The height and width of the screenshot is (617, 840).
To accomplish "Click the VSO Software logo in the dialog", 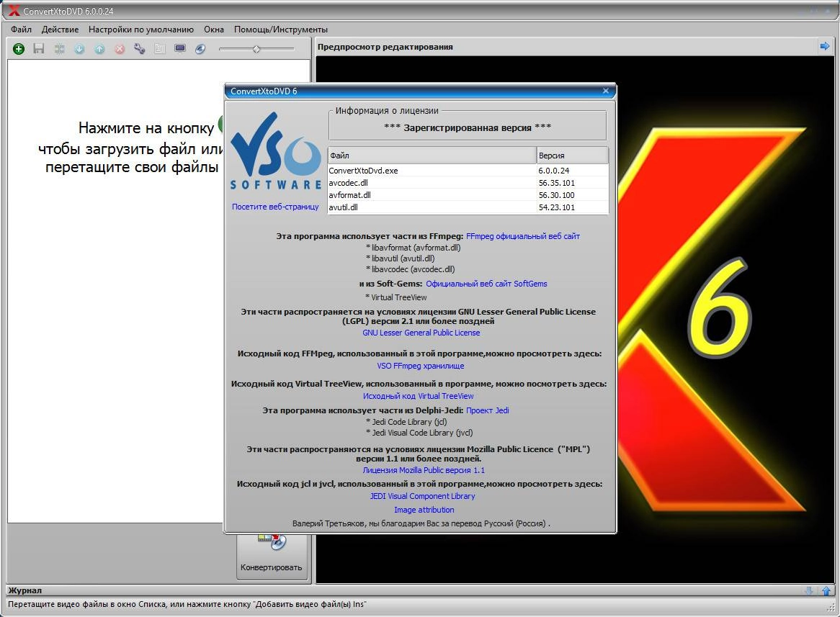I will (x=277, y=151).
